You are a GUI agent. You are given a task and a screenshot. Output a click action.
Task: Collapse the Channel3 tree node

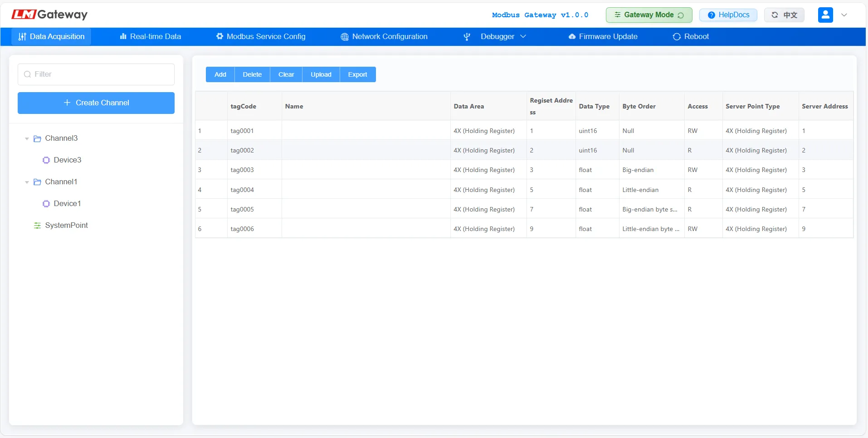tap(27, 138)
